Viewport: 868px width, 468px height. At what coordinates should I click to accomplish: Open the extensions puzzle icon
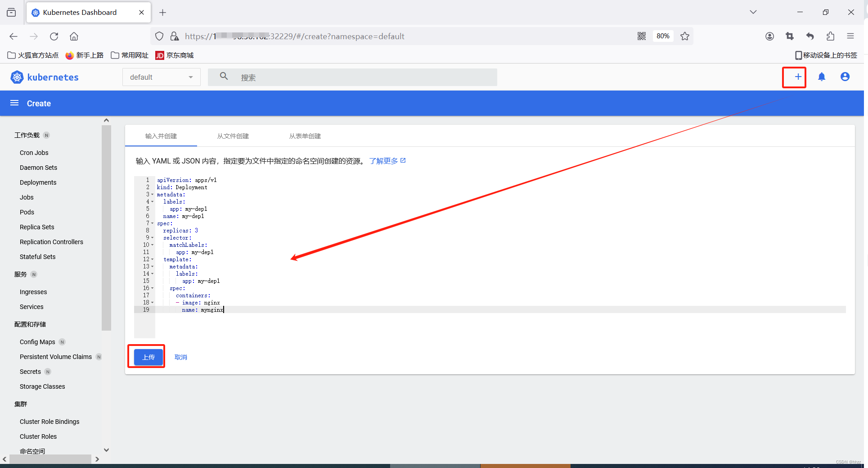(x=830, y=36)
